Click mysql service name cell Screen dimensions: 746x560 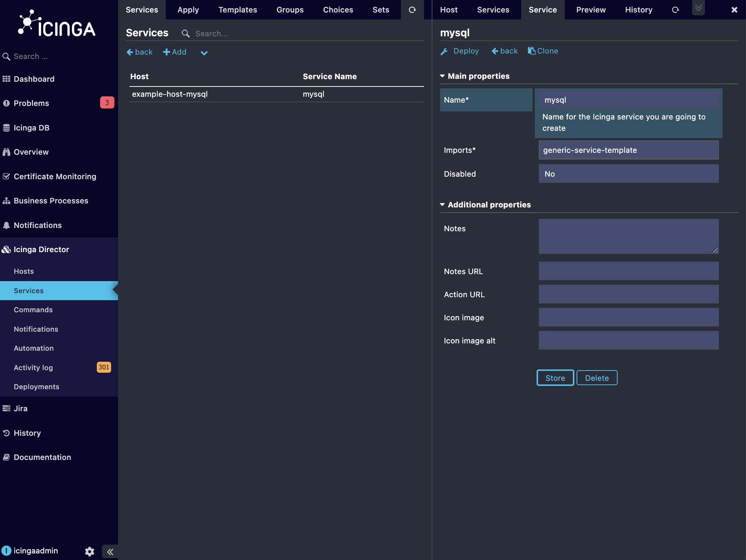(314, 94)
